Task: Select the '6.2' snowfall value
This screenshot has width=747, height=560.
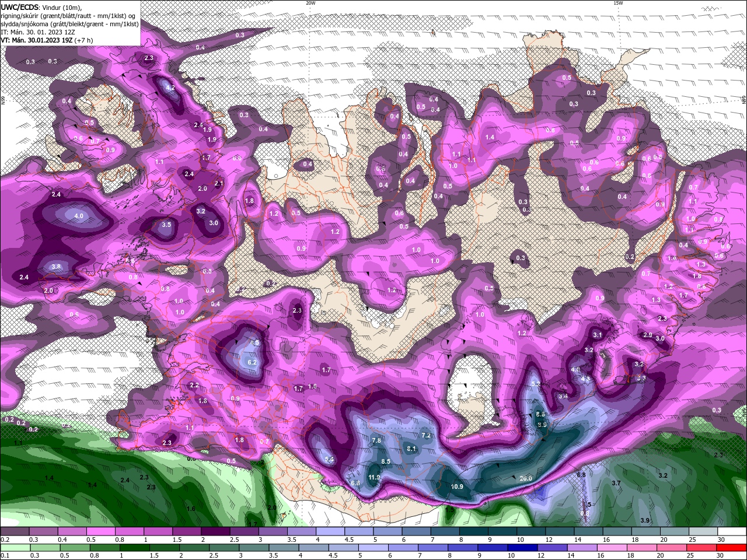Action: (x=252, y=362)
